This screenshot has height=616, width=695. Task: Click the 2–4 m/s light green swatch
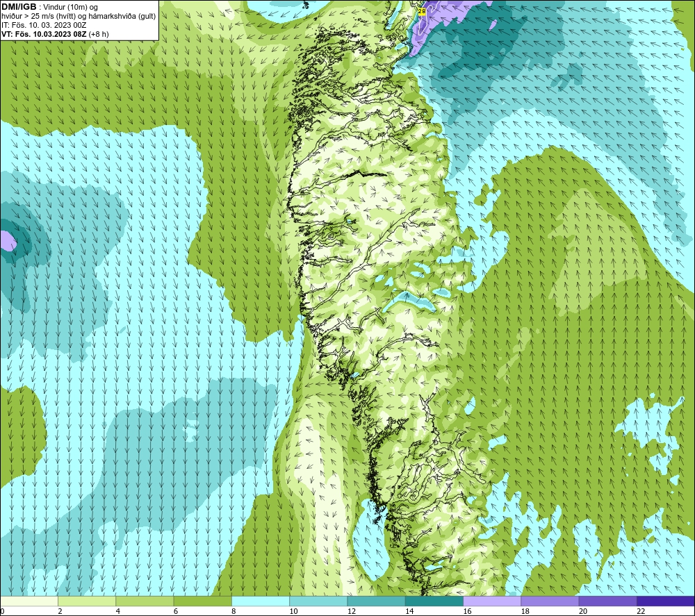[x=87, y=601]
